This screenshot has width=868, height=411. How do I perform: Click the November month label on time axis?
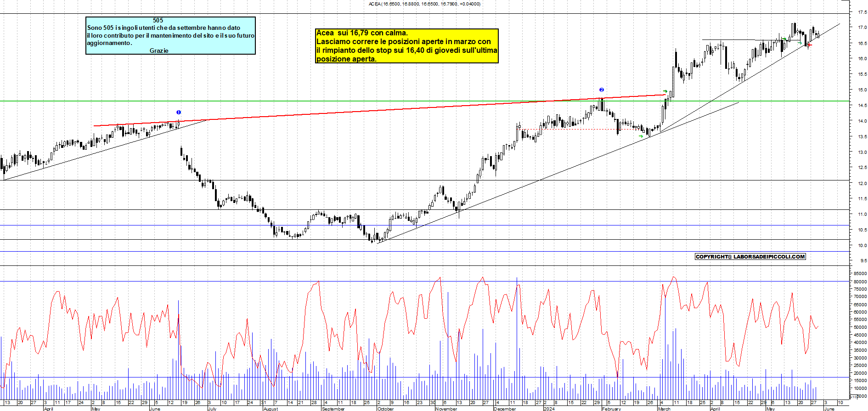[x=446, y=409]
